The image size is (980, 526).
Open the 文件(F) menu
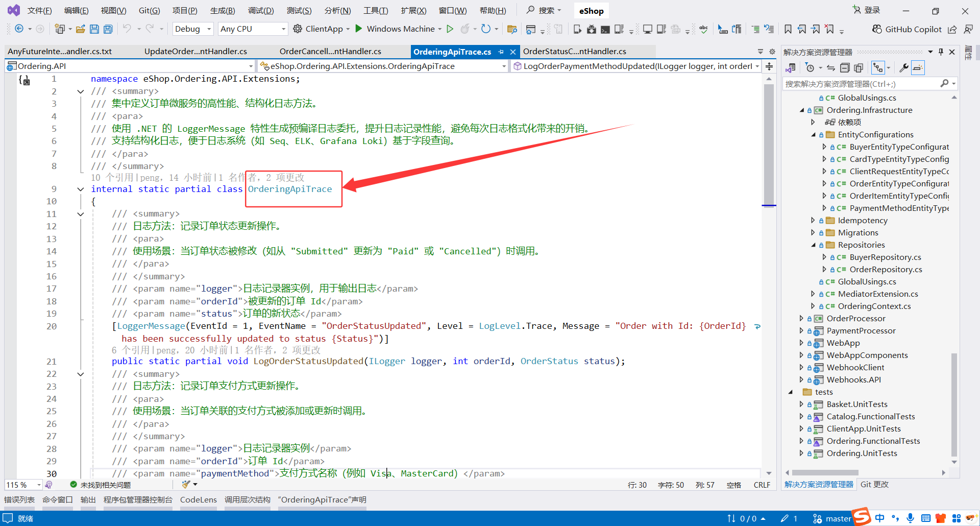(39, 11)
